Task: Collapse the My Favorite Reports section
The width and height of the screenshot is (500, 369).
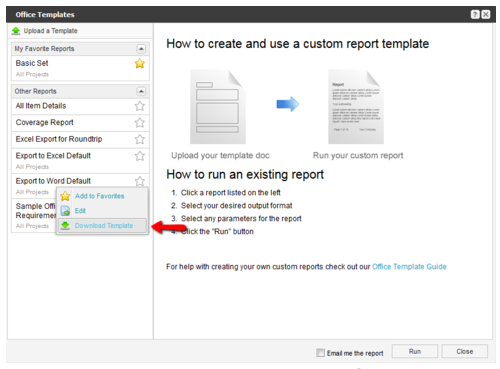Action: 141,49
